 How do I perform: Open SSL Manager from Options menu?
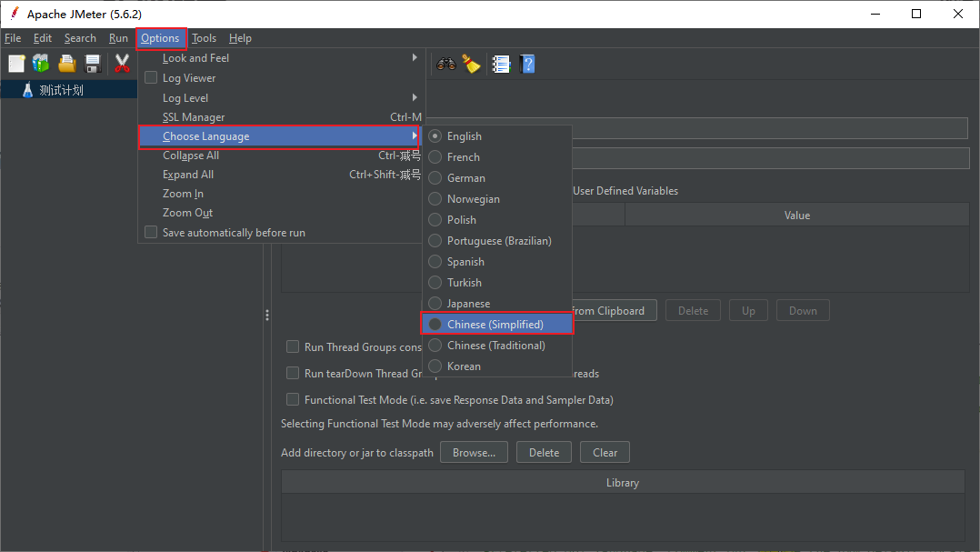(x=281, y=117)
